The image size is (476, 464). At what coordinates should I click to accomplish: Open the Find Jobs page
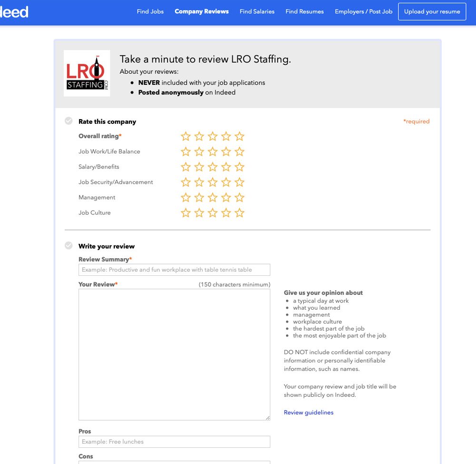pos(150,11)
